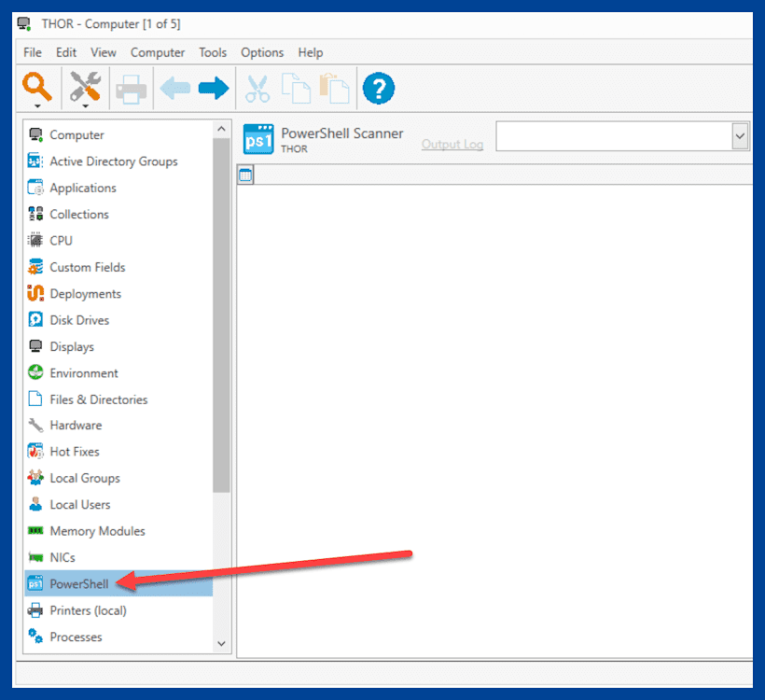Select the Applications sidebar icon

pos(35,188)
